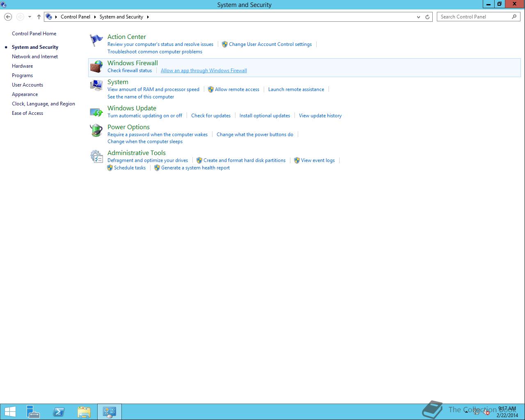
Task: Generate a system health report
Action: (x=195, y=168)
